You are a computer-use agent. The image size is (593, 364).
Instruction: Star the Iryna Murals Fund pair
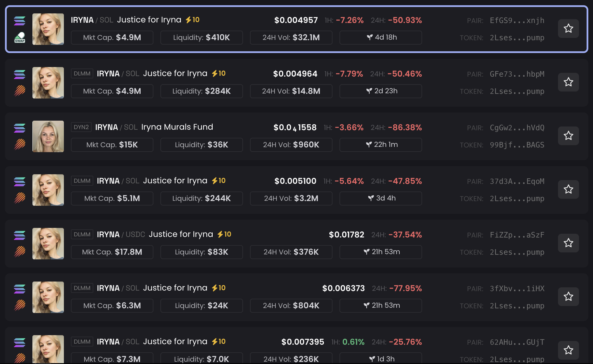click(x=568, y=136)
